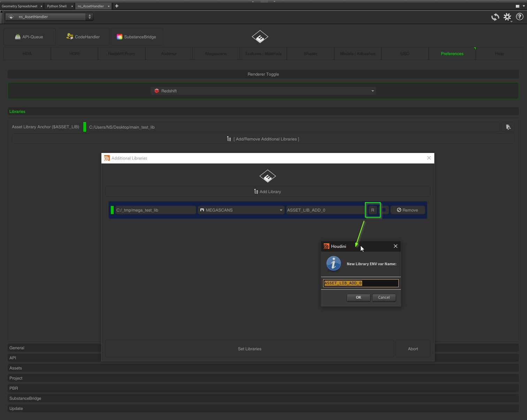Expand the General preferences section
Image resolution: width=527 pixels, height=420 pixels.
click(x=17, y=348)
